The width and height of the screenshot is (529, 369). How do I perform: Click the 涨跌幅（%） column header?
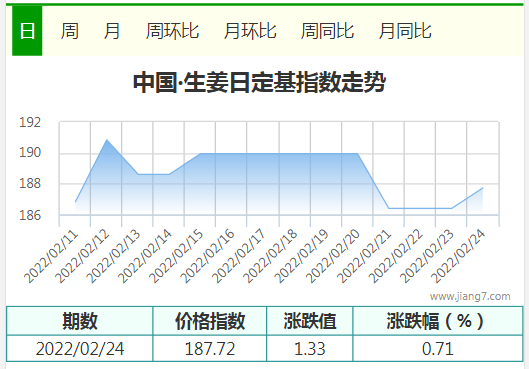coord(438,321)
